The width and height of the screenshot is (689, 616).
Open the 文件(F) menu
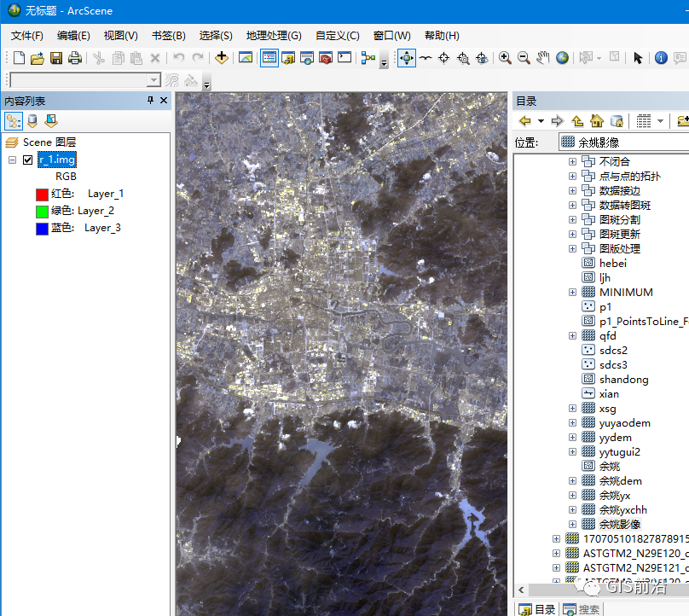coord(27,35)
